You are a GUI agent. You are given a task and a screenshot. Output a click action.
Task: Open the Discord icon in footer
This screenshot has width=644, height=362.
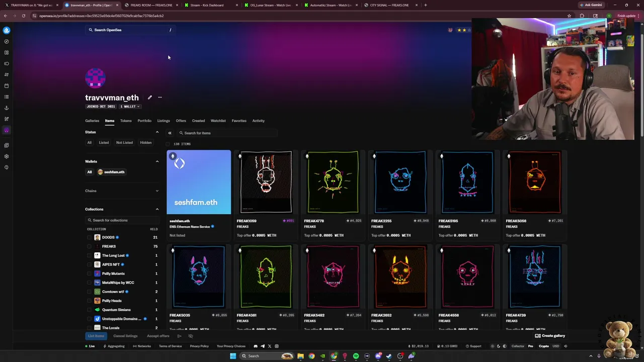tap(256, 346)
